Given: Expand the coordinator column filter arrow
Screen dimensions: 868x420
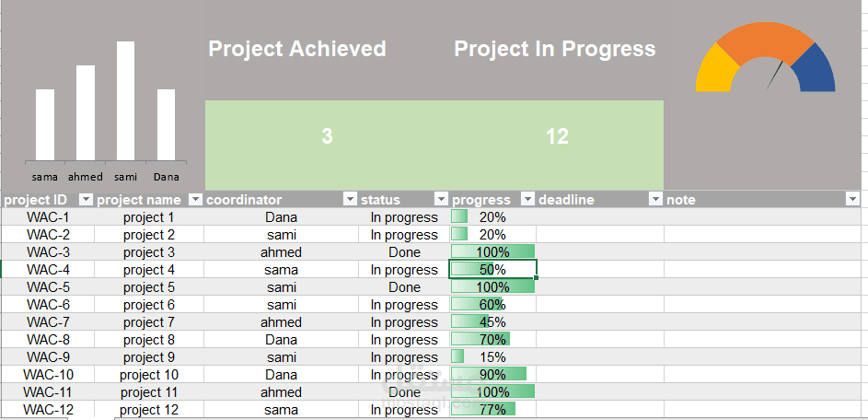Looking at the screenshot, I should click(350, 199).
